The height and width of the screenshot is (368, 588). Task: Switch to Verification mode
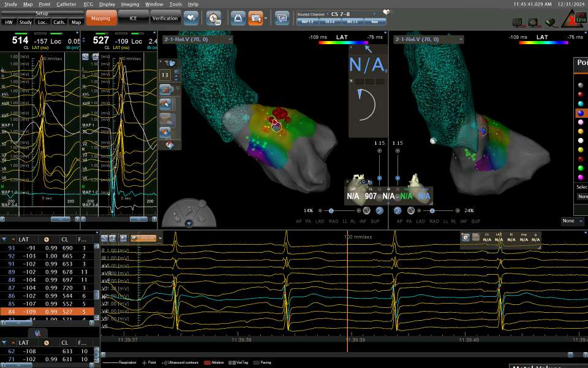click(x=165, y=18)
